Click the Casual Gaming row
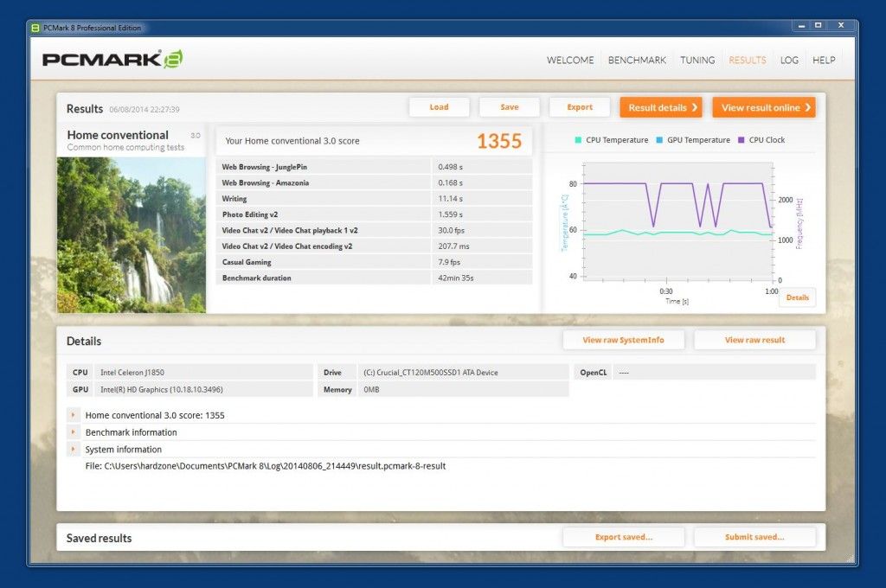886x588 pixels. click(374, 261)
